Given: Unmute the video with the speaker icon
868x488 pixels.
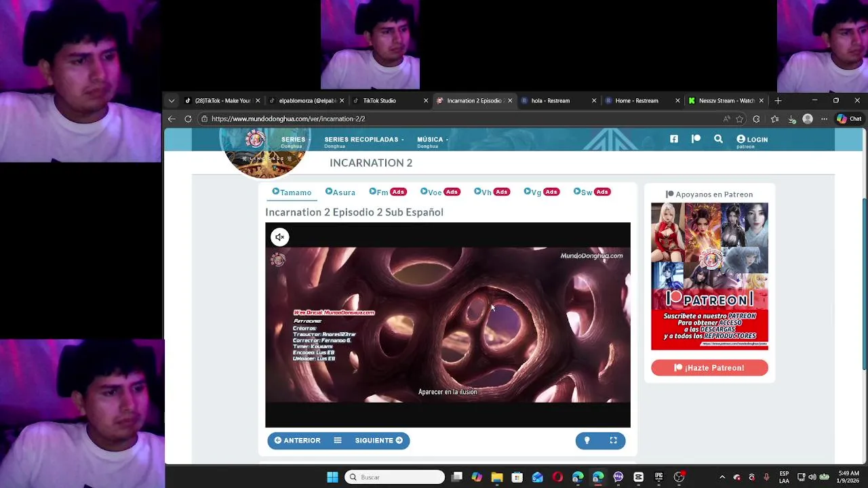Looking at the screenshot, I should pos(279,237).
